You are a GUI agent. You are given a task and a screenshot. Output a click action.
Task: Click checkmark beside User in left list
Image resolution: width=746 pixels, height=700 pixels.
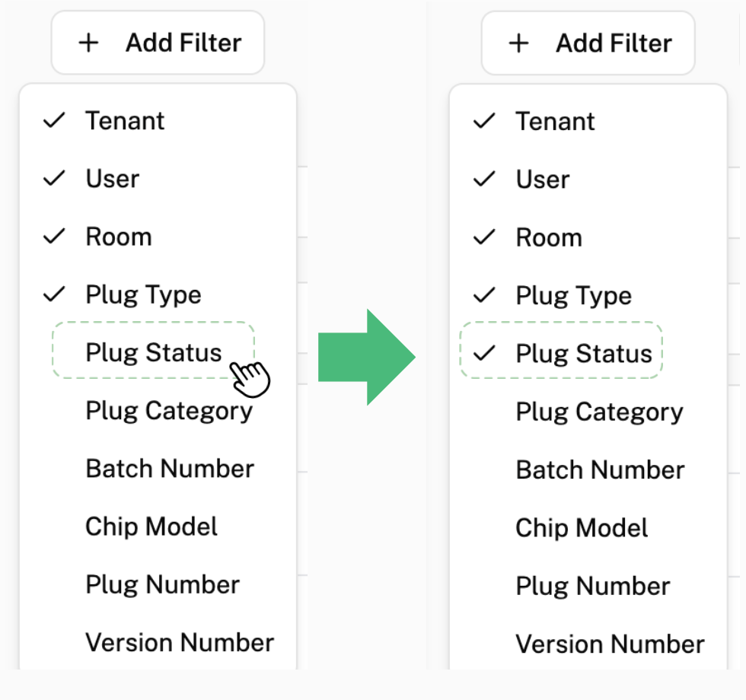tap(54, 179)
